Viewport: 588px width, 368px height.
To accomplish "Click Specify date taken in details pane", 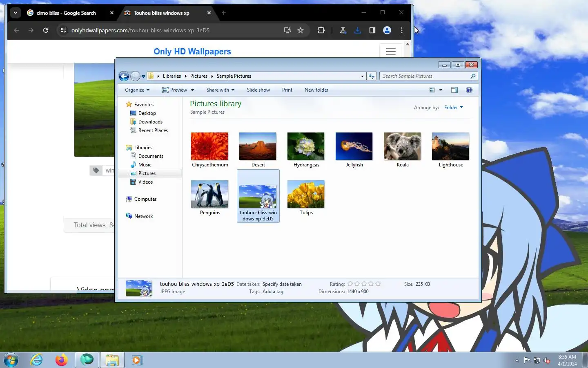I will click(x=282, y=284).
